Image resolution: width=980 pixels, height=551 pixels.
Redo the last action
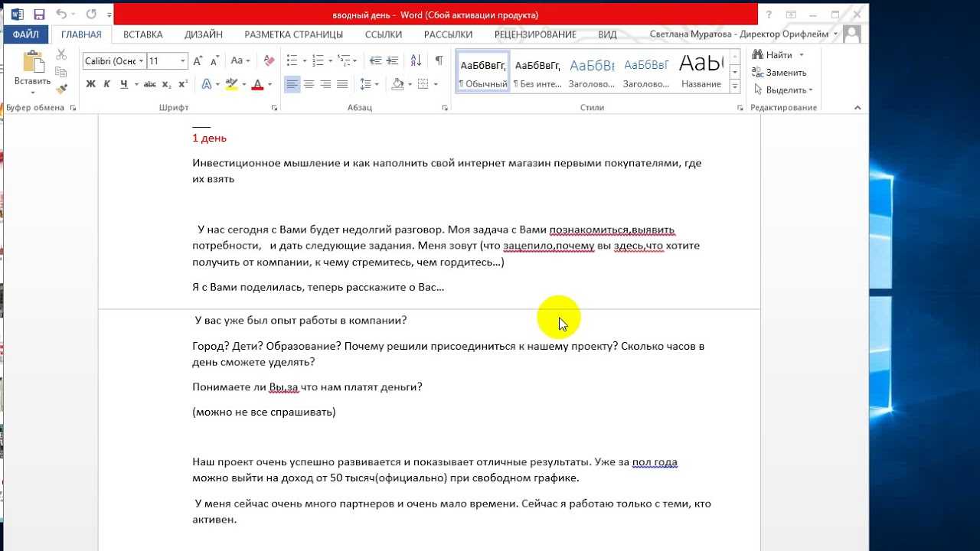91,15
